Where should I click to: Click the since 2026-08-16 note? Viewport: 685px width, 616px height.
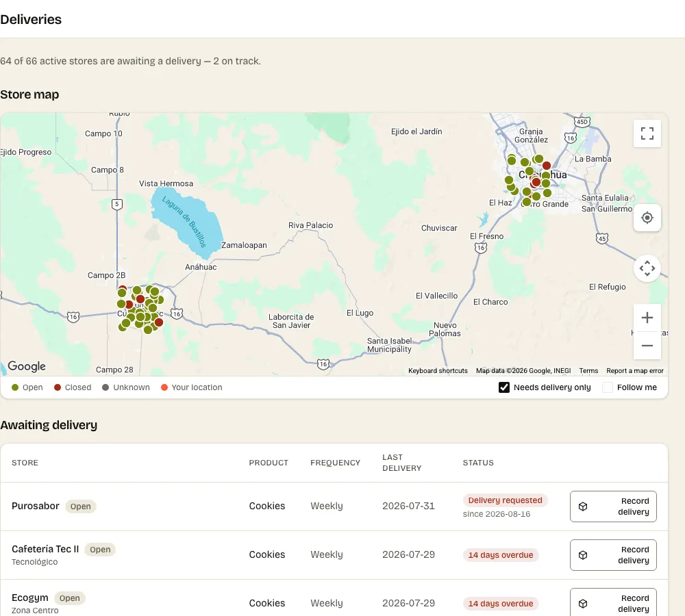[496, 514]
